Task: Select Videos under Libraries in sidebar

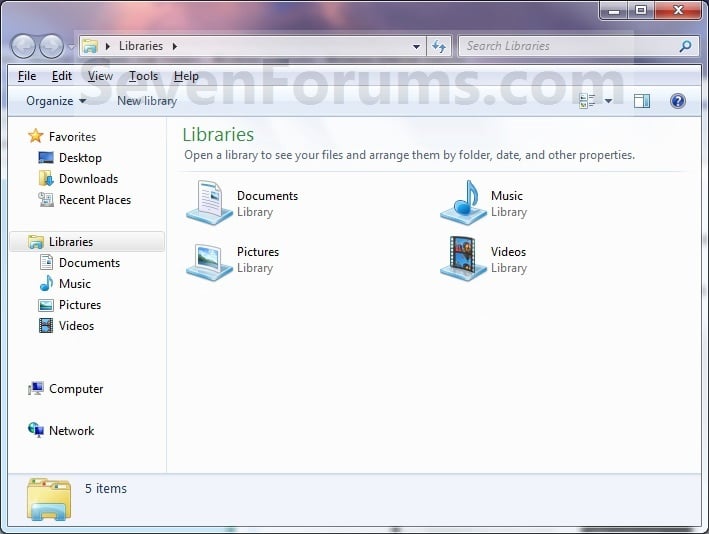Action: click(x=76, y=326)
